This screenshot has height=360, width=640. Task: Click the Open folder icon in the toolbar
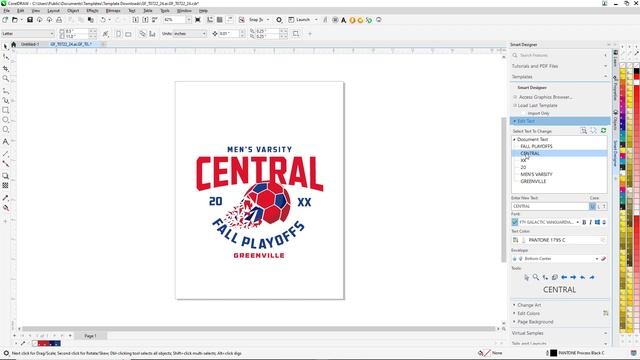tap(15, 20)
